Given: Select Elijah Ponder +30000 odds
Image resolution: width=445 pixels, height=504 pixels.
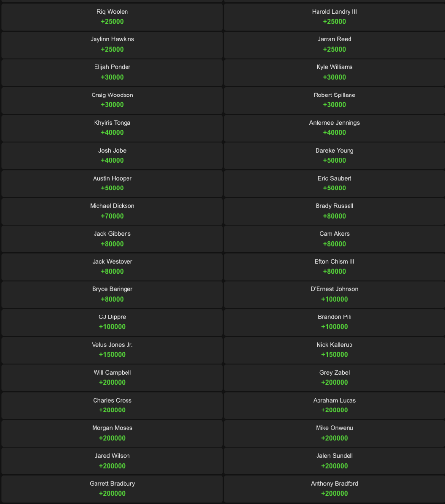Looking at the screenshot, I should point(112,73).
